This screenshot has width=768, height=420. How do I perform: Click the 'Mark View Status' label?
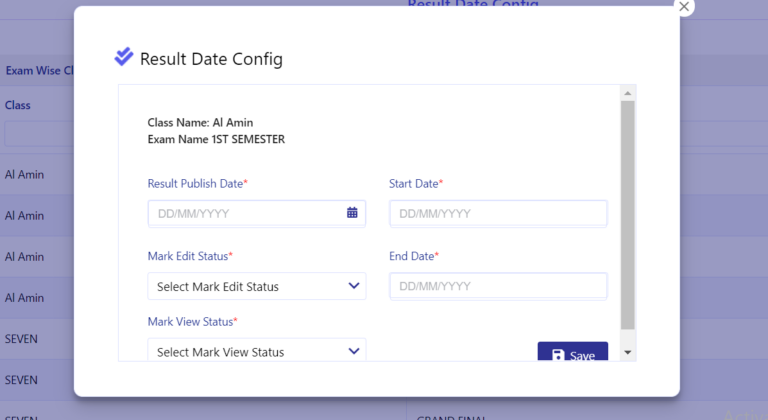coord(190,321)
